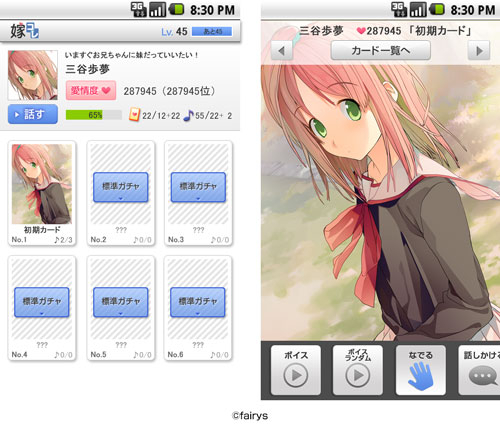Play ボイスランダム random voice
This screenshot has height=425, width=500.
coord(358,370)
